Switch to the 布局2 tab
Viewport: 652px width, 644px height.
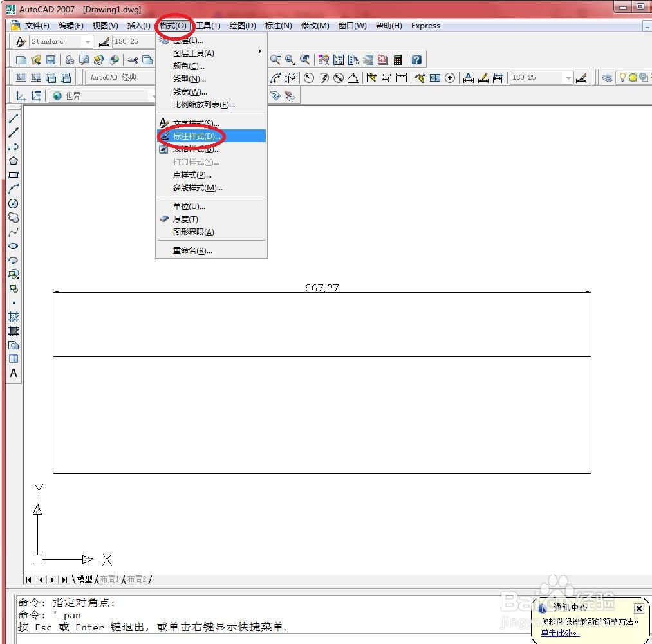tap(137, 579)
